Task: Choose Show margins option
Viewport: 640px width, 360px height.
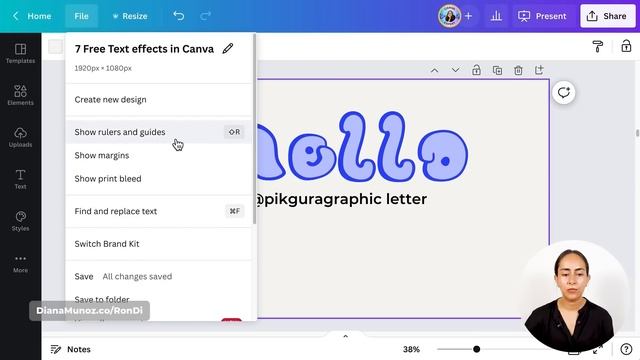Action: click(x=158, y=155)
